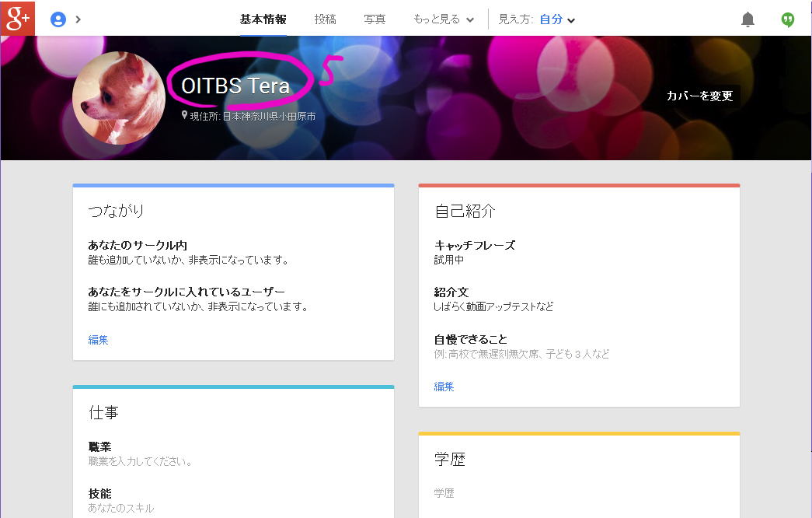Open the もっと見る dropdown menu
The height and width of the screenshot is (518, 812).
[x=443, y=19]
